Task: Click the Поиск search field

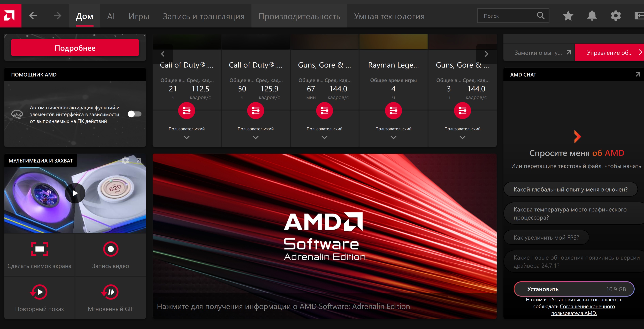Action: tap(513, 16)
